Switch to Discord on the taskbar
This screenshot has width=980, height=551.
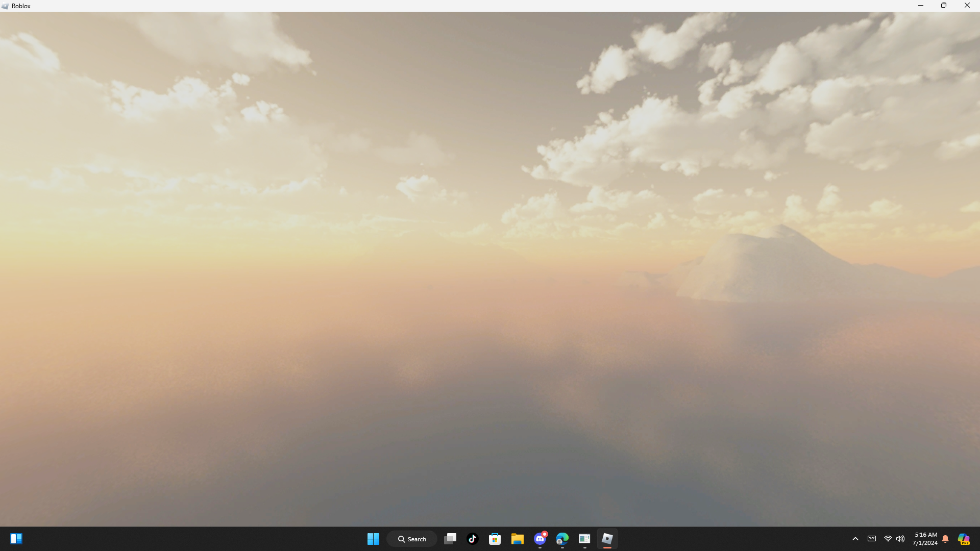[540, 539]
